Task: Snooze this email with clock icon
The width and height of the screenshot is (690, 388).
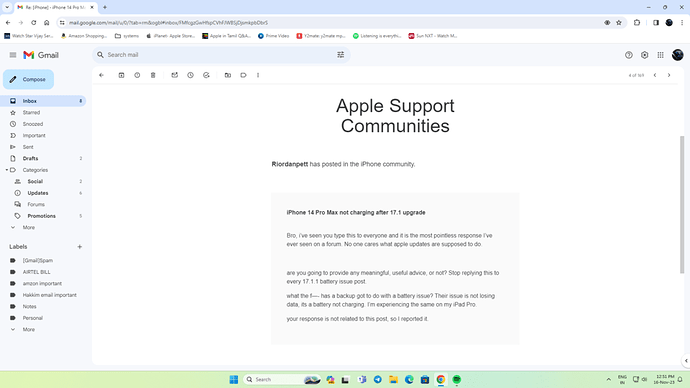Action: [191, 75]
